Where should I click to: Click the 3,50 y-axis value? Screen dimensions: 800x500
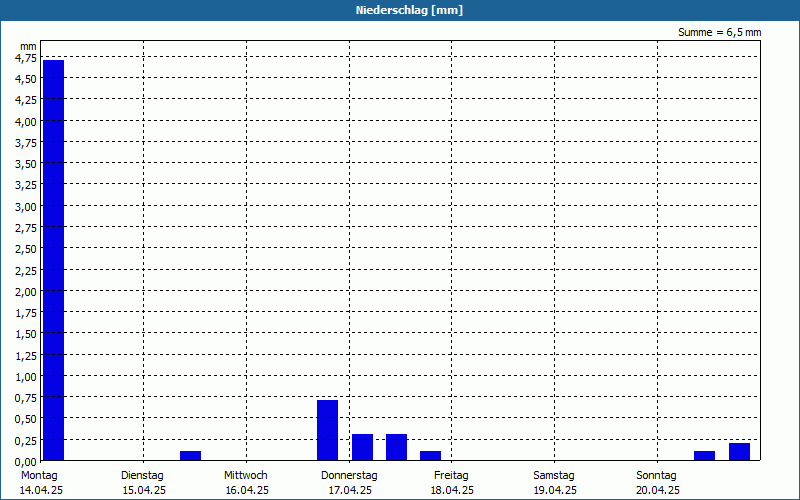point(26,164)
